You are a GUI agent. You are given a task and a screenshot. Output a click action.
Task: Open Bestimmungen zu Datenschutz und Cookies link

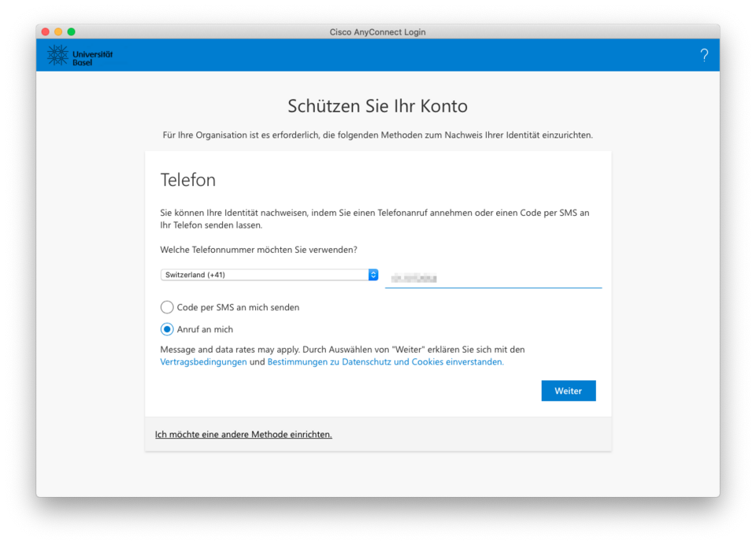pyautogui.click(x=385, y=362)
